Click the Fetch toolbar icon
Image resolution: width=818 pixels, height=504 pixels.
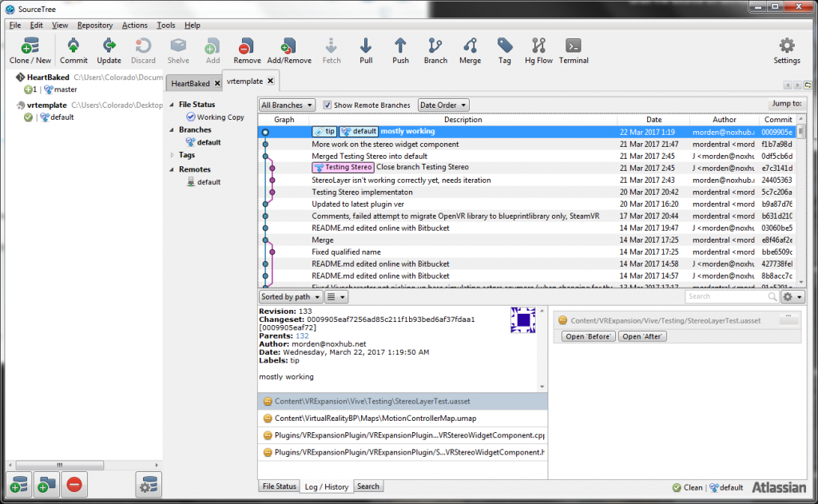pos(332,50)
